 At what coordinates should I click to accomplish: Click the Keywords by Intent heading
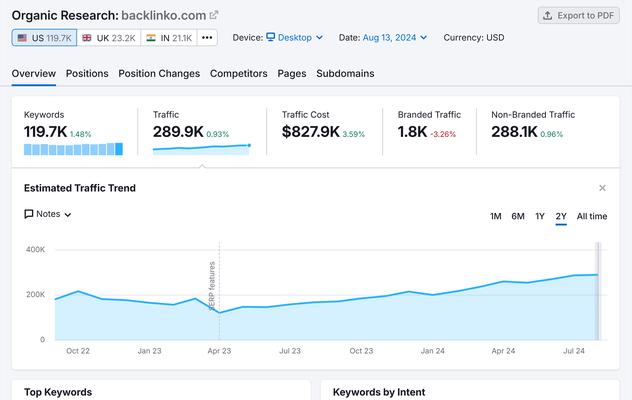(379, 392)
